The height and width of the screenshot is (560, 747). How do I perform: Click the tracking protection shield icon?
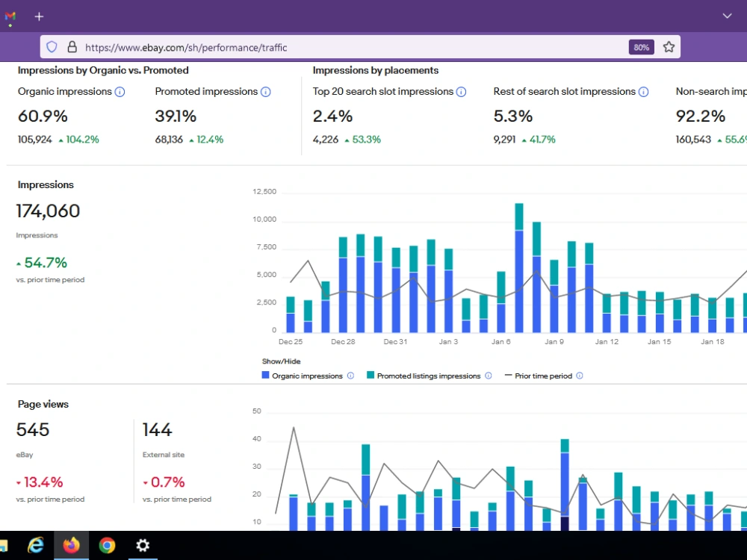point(52,46)
